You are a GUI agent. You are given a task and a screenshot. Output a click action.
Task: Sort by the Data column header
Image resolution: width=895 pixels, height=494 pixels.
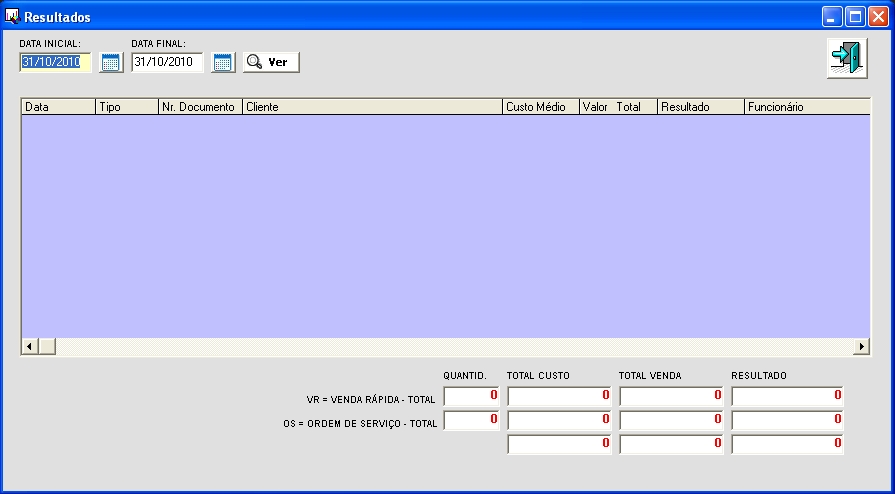(x=58, y=106)
